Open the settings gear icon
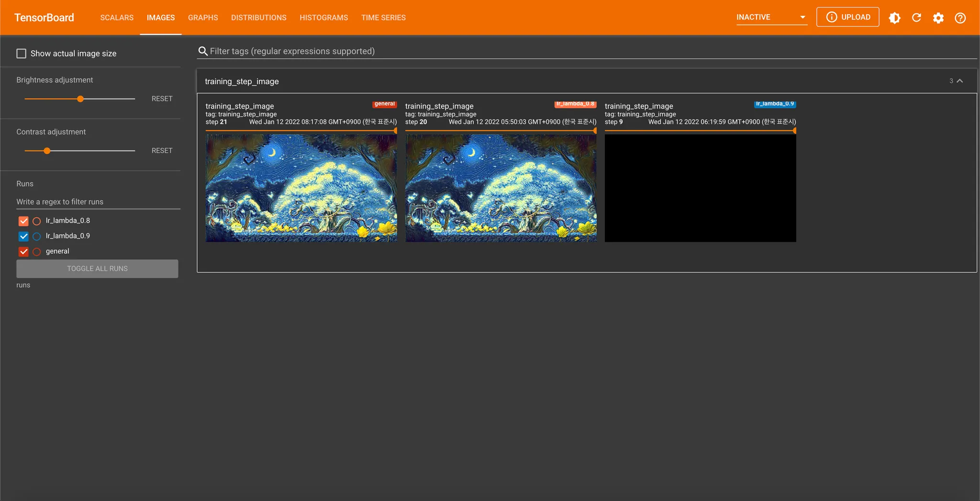980x501 pixels. [938, 18]
